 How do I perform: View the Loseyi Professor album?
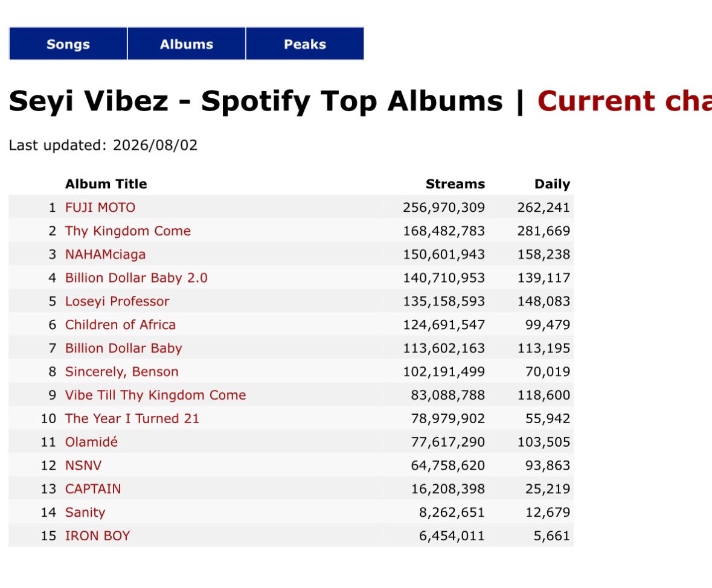coord(117,301)
